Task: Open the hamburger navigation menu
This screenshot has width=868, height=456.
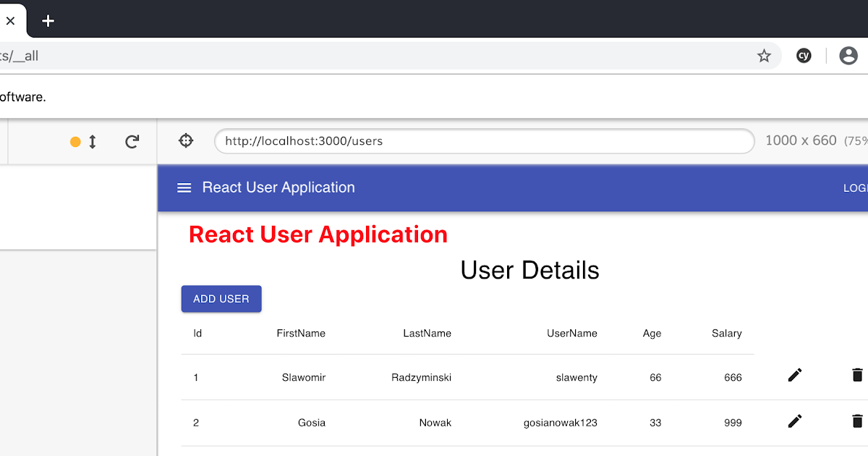Action: (x=184, y=187)
